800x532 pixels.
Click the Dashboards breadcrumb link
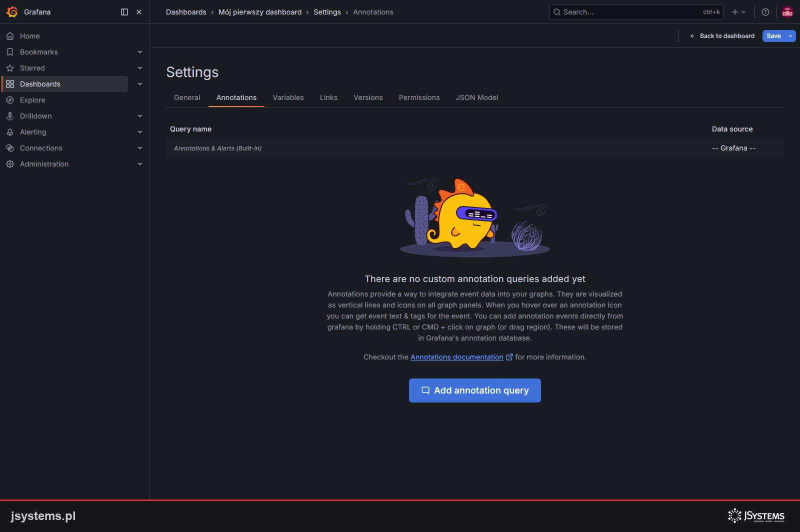coord(186,12)
